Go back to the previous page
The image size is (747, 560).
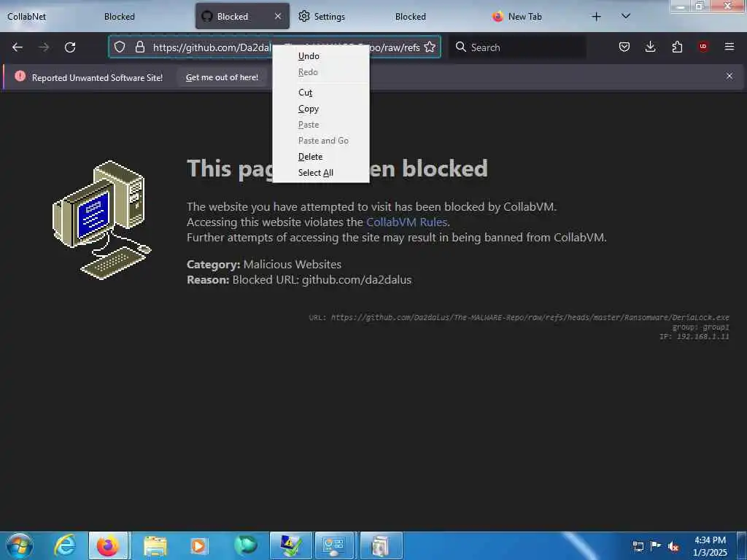click(18, 47)
